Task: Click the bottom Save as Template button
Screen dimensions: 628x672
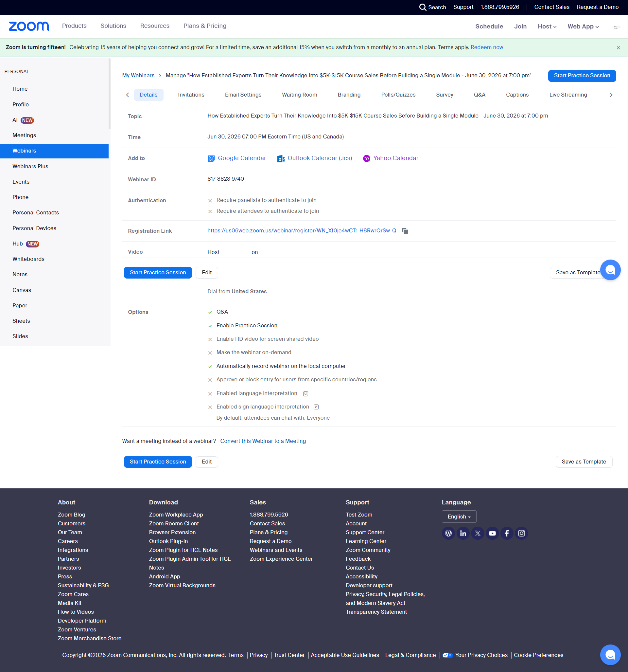Action: (584, 462)
